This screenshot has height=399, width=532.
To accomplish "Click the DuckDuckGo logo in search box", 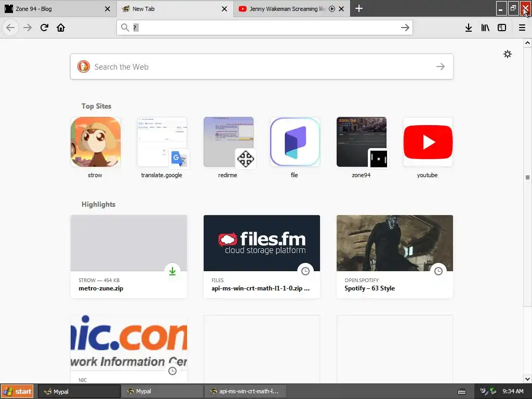I will 84,66.
